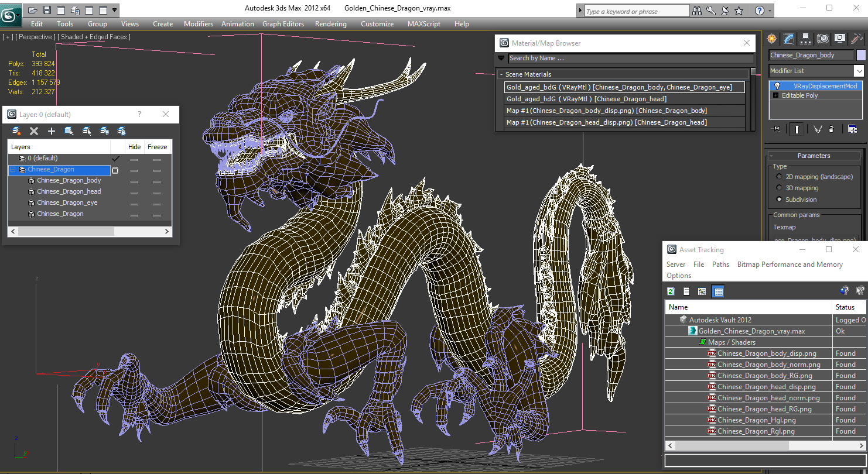The width and height of the screenshot is (868, 474).
Task: Open Bitmap Performance and Memory menu
Action: point(790,265)
